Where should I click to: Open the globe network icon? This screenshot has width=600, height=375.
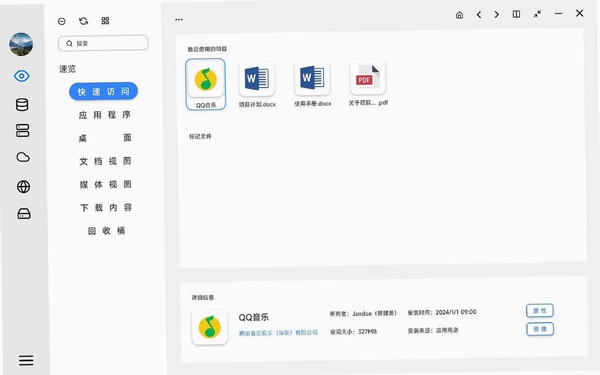point(23,186)
